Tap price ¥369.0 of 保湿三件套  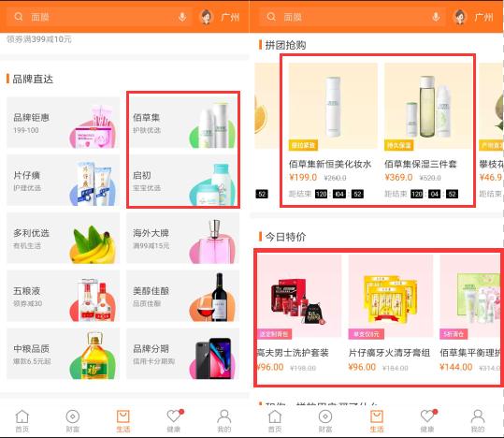point(398,177)
